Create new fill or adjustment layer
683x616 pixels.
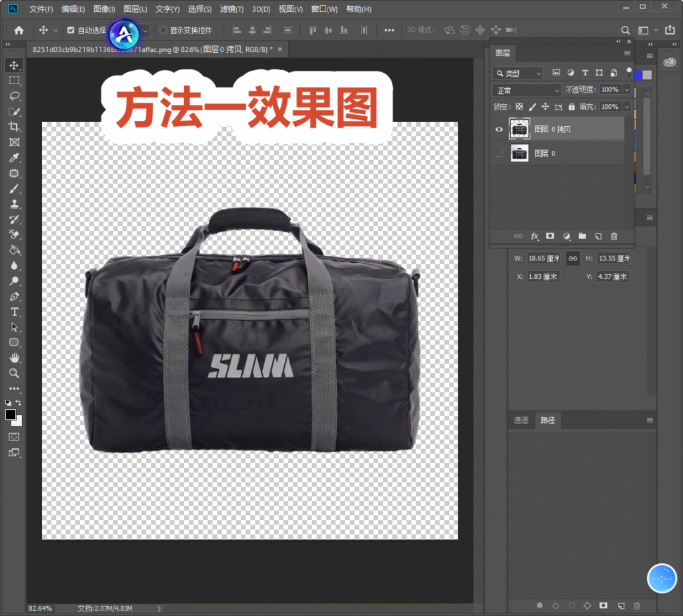coord(566,236)
